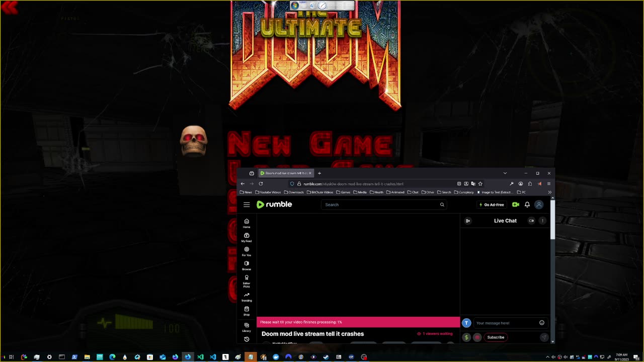Click the green go-live camera icon
Screen dimensions: 644x362
pos(515,205)
